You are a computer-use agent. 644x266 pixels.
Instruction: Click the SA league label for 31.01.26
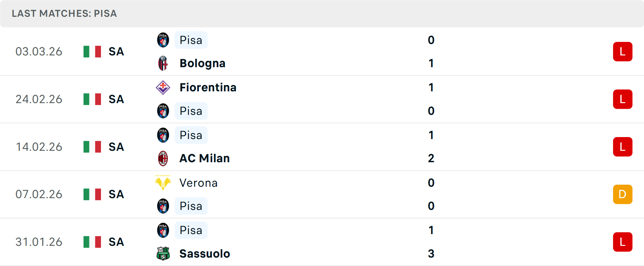(x=116, y=242)
